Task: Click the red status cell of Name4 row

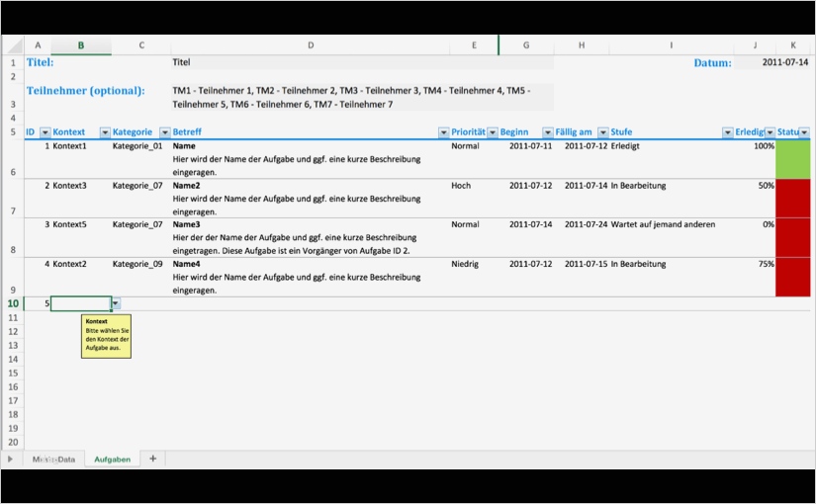Action: (793, 278)
